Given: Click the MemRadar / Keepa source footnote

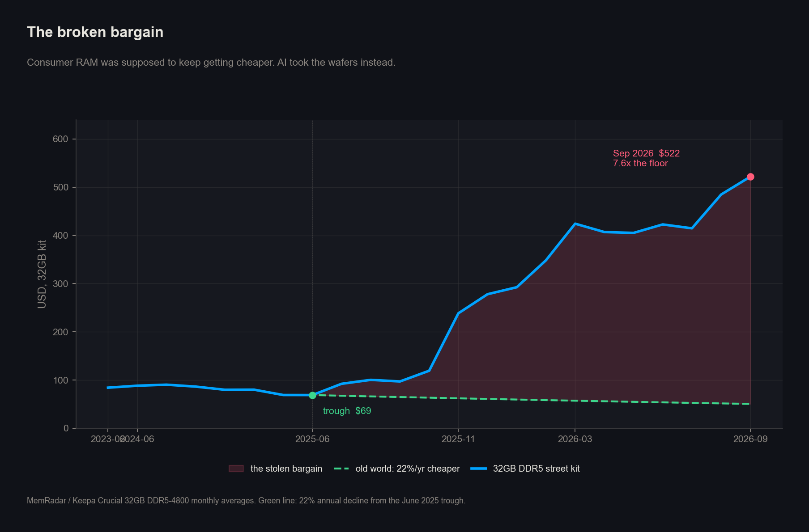Looking at the screenshot, I should (246, 501).
